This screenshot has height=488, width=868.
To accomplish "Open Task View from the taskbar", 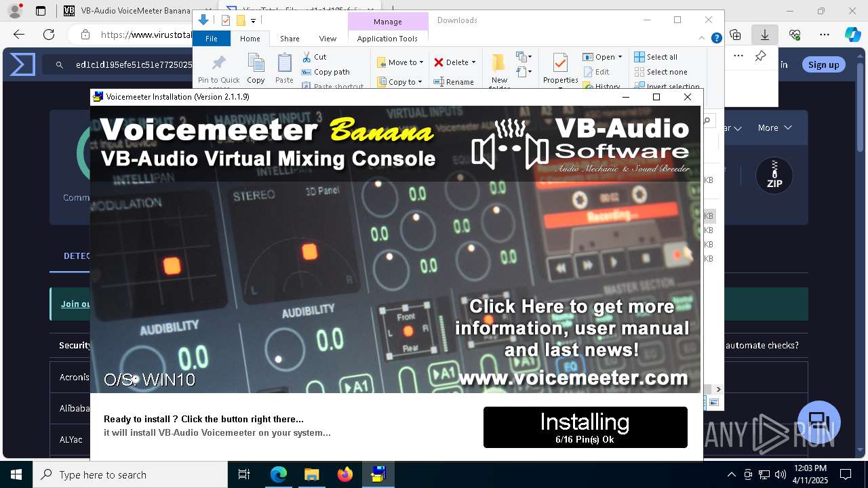I will (244, 474).
